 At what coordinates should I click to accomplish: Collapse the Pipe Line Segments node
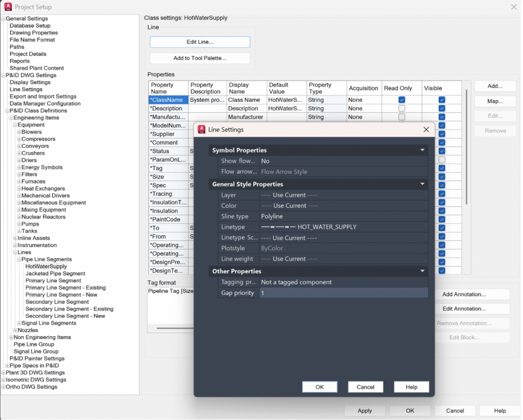19,259
